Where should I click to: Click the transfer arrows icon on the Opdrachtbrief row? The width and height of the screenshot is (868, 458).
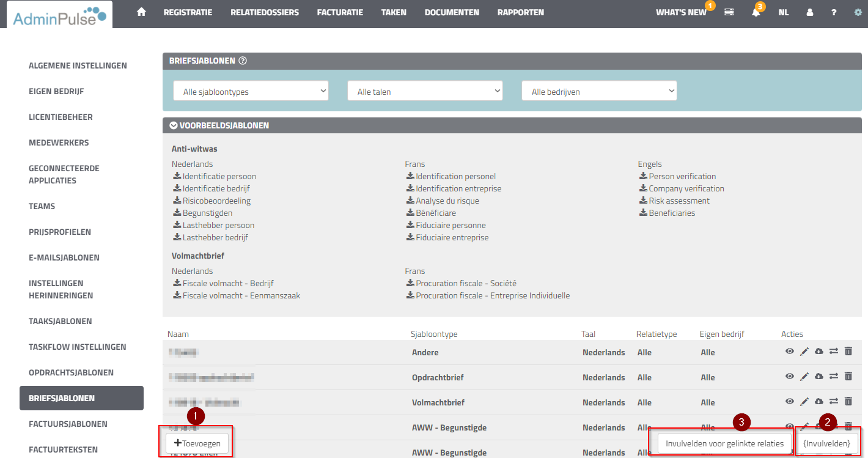coord(833,375)
